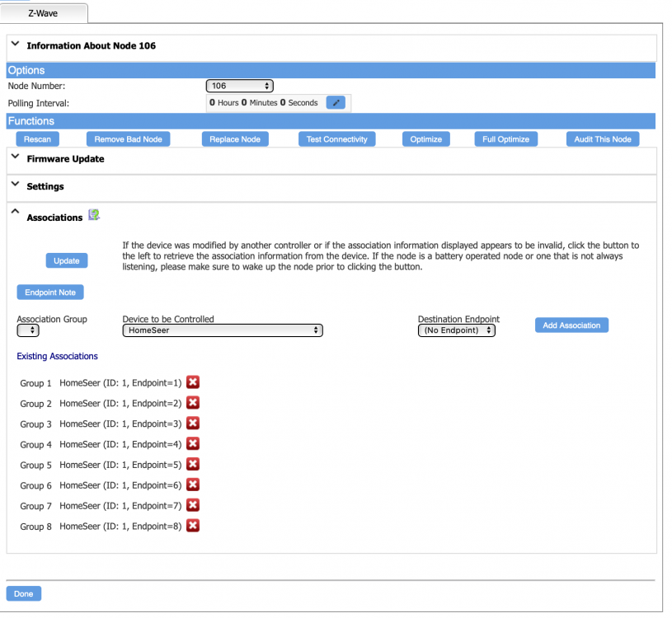The image size is (672, 618).
Task: Click the Add Association button
Action: point(571,325)
